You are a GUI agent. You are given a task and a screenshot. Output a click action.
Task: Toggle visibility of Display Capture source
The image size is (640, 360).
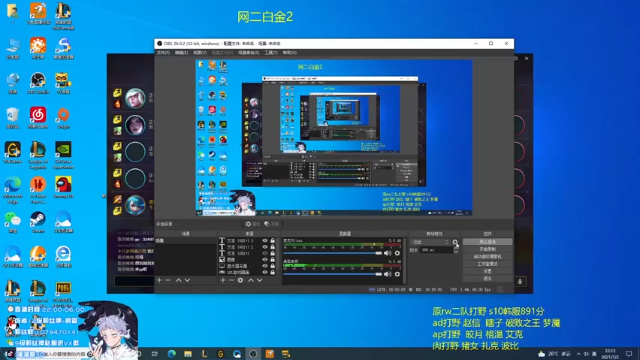pos(265,266)
